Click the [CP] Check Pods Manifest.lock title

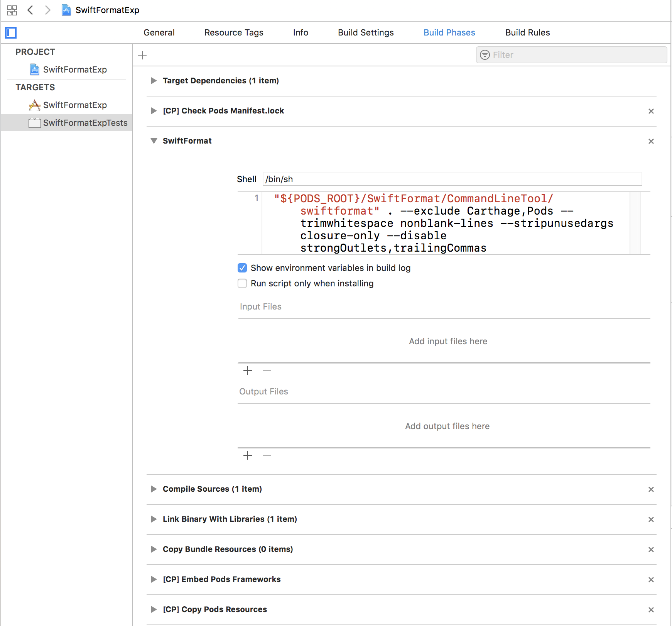[223, 111]
